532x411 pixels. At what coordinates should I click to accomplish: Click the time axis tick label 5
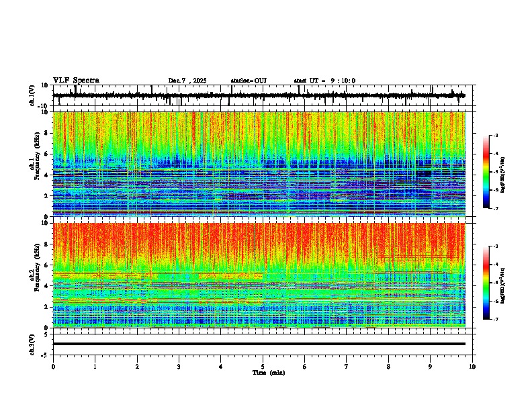(x=263, y=367)
